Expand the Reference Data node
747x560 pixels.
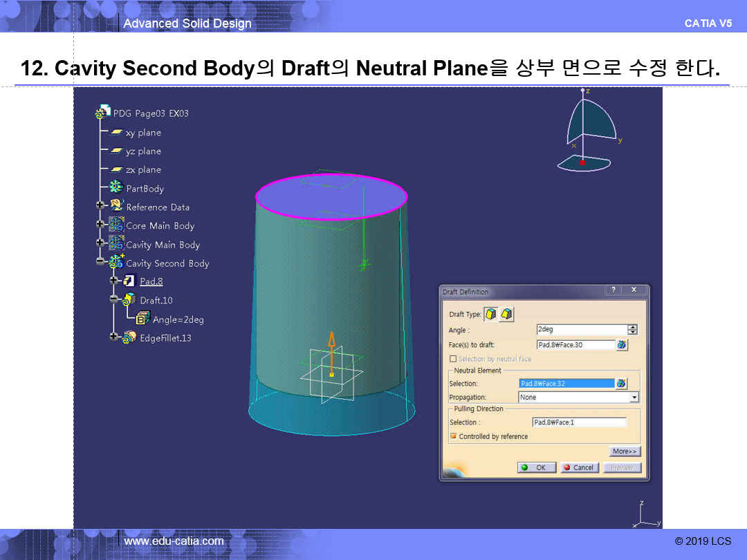click(101, 206)
